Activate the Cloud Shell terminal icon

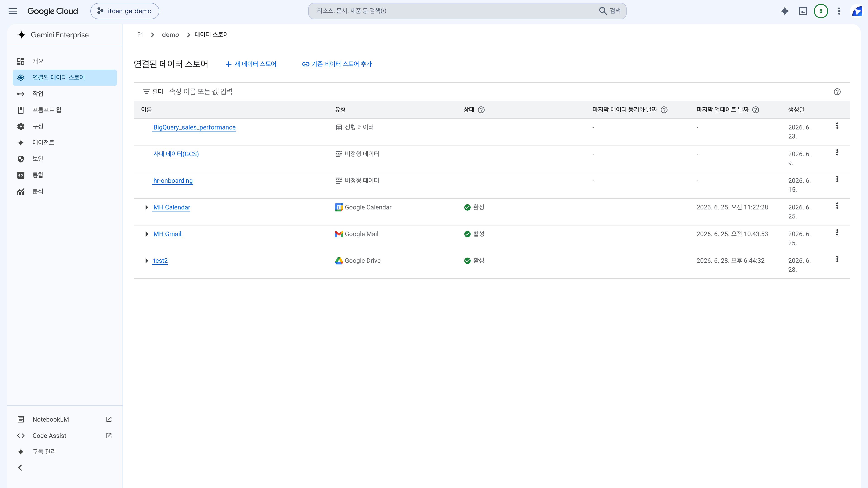[x=803, y=11]
